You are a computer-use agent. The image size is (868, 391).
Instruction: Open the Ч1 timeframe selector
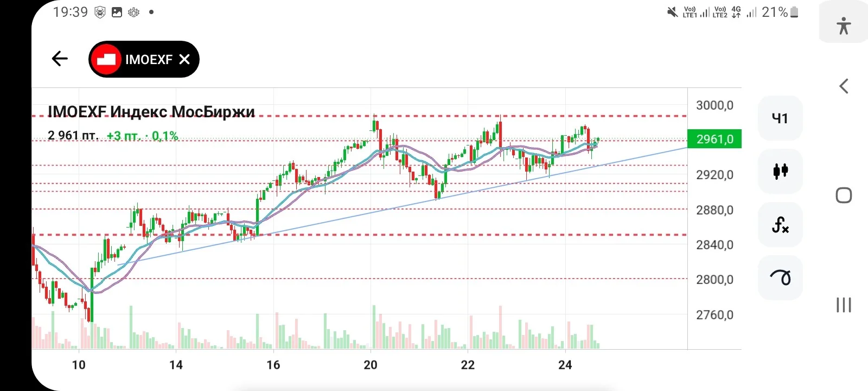780,118
